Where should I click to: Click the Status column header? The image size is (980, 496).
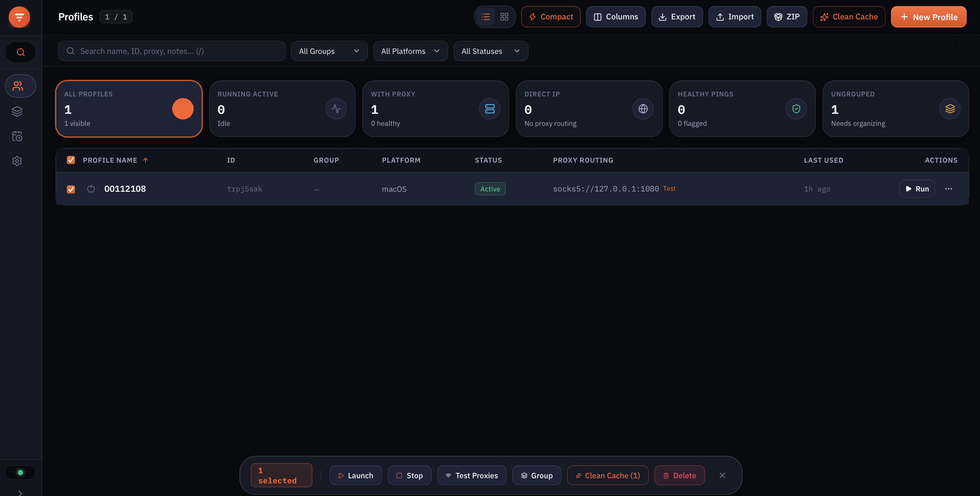pos(488,160)
